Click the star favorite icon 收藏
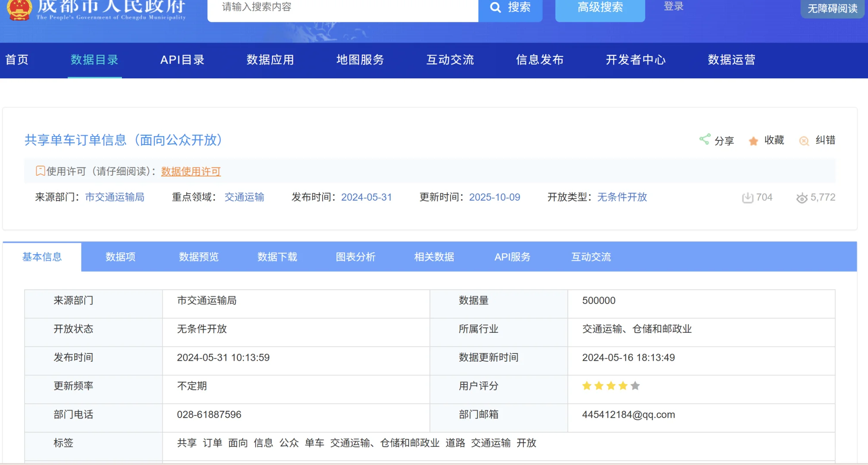This screenshot has height=465, width=868. click(x=753, y=141)
